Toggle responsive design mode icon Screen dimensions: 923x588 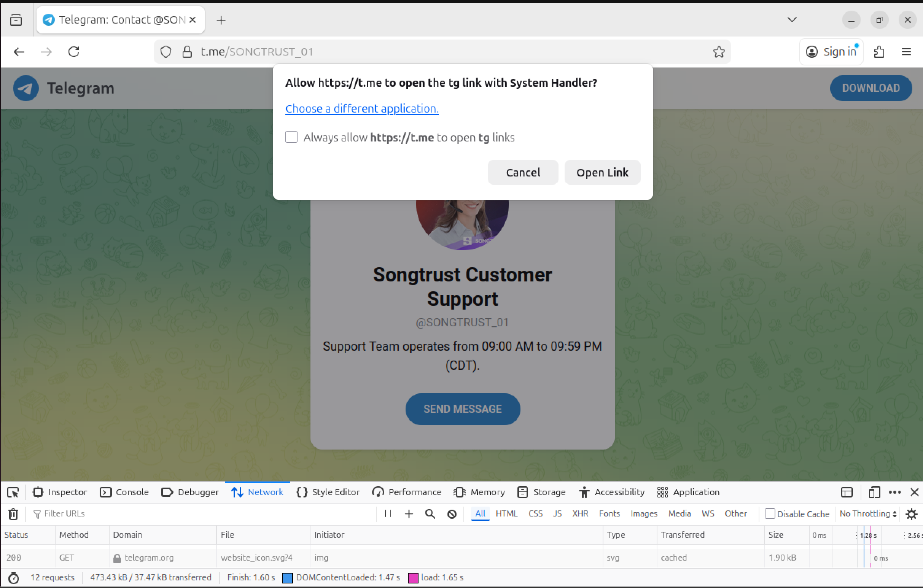874,492
